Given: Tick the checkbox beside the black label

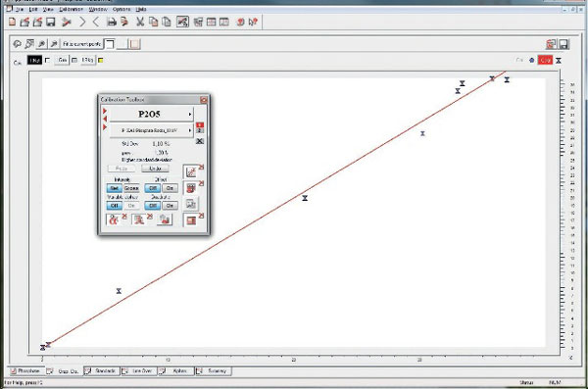Looking at the screenshot, I should click(47, 60).
